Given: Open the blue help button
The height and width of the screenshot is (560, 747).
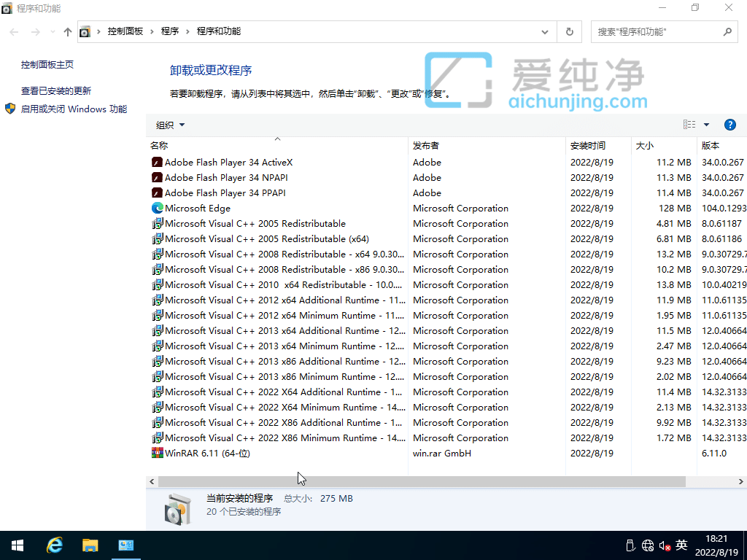Looking at the screenshot, I should [729, 125].
